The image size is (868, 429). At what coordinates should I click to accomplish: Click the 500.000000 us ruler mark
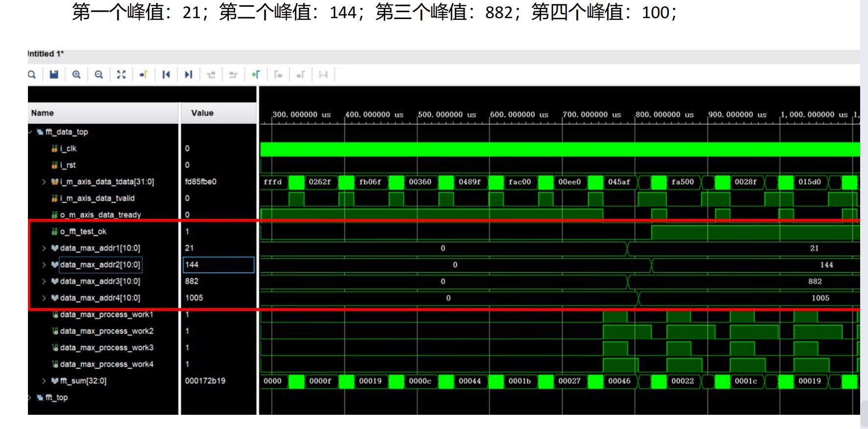(446, 115)
